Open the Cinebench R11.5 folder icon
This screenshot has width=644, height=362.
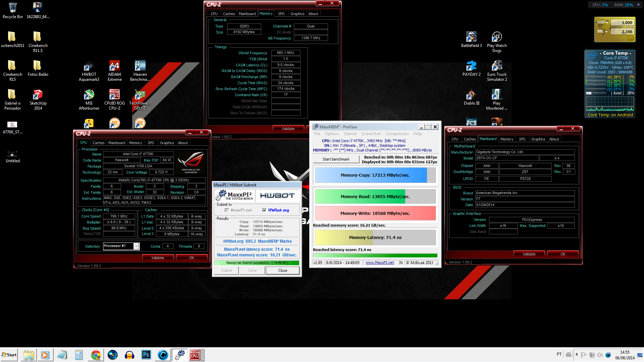coord(38,42)
